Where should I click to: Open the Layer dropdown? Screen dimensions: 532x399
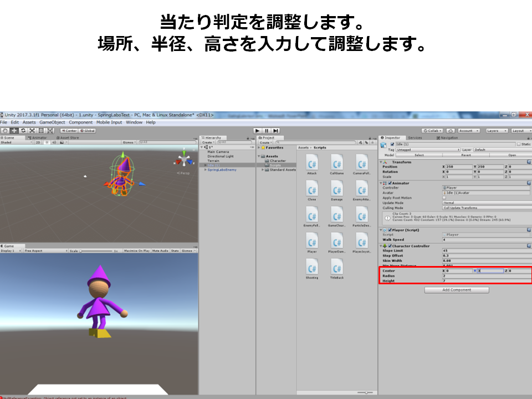click(502, 150)
